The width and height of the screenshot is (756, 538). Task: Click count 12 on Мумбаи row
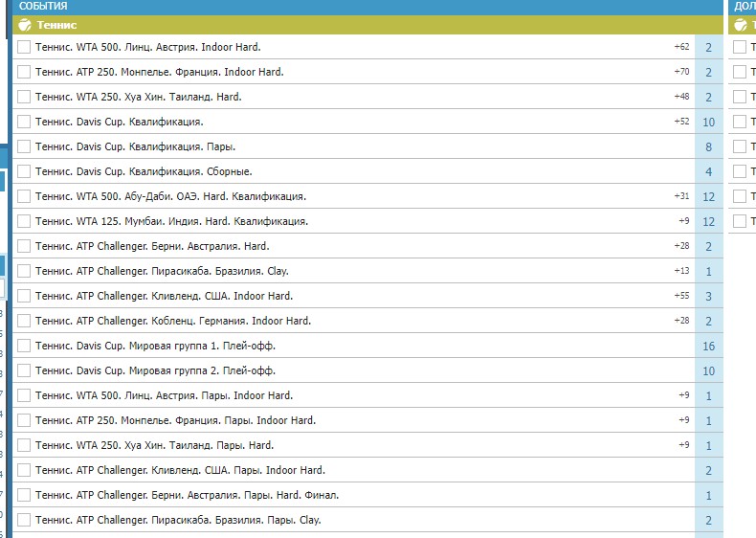(x=709, y=221)
